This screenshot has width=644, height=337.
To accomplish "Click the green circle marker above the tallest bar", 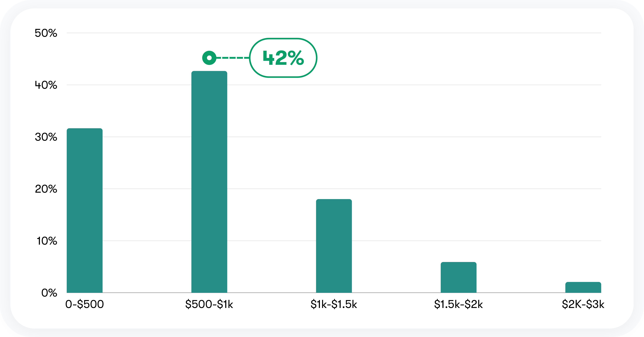I will 209,58.
